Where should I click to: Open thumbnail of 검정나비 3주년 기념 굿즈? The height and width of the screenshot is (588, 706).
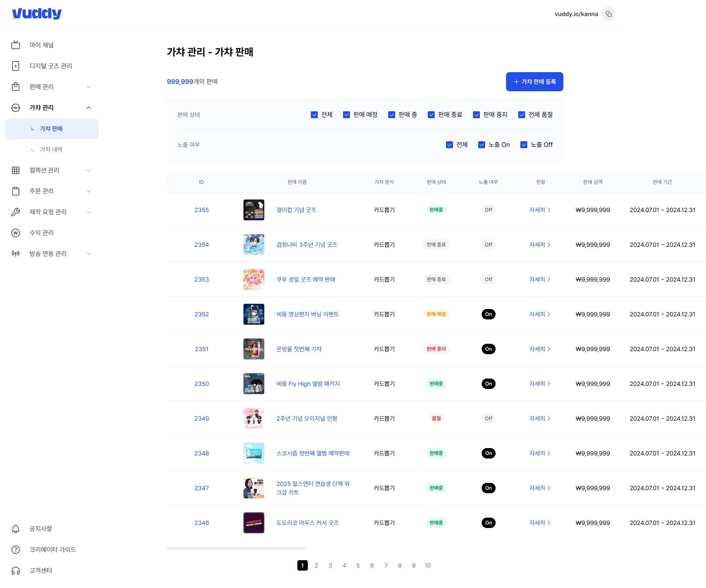tap(254, 245)
